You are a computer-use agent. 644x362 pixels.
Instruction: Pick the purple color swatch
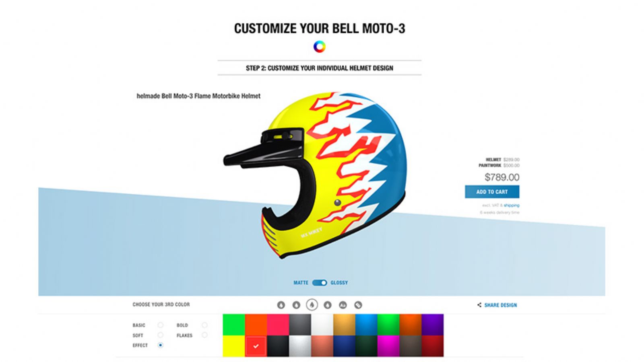[433, 325]
